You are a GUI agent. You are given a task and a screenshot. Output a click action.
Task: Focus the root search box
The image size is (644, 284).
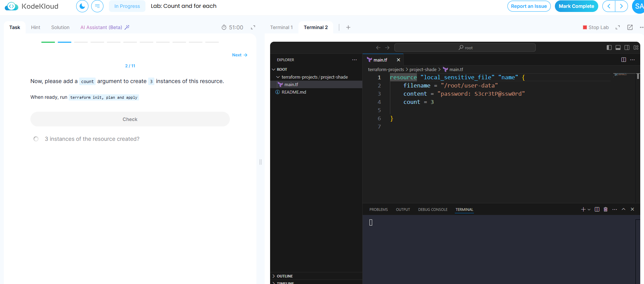click(465, 48)
